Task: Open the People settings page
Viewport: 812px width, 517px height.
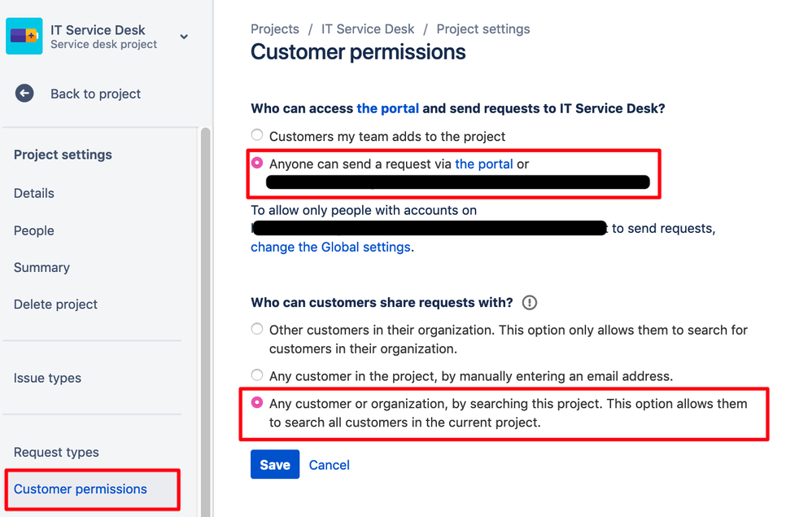Action: click(34, 230)
